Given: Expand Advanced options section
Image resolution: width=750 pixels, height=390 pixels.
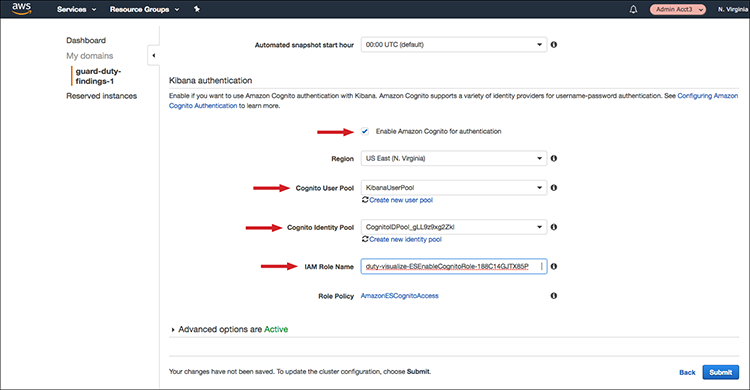Looking at the screenshot, I should click(x=173, y=330).
